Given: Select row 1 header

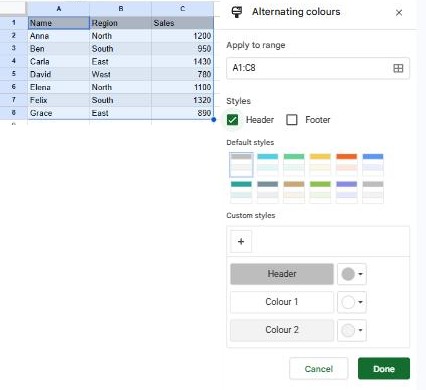Looking at the screenshot, I should tap(14, 23).
